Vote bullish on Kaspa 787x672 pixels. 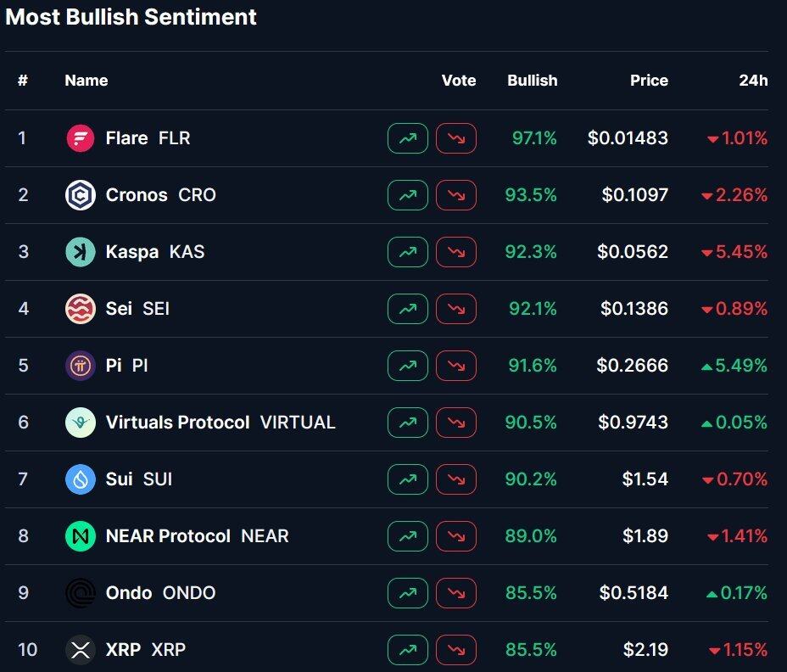click(408, 252)
